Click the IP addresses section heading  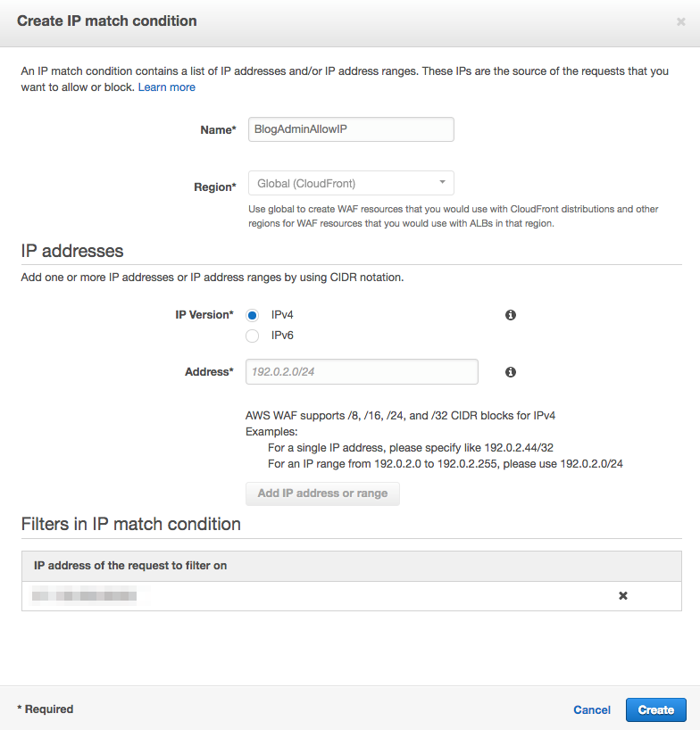coord(72,251)
